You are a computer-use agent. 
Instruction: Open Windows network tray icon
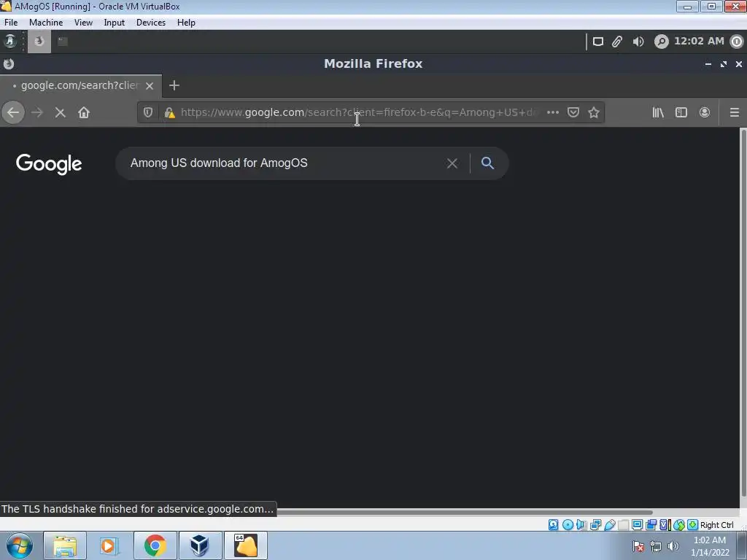[x=656, y=547]
